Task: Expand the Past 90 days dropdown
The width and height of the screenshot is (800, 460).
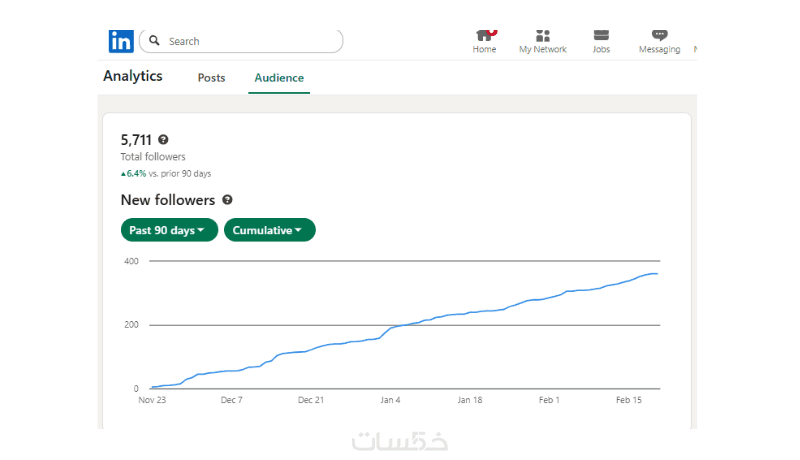Action: click(169, 230)
